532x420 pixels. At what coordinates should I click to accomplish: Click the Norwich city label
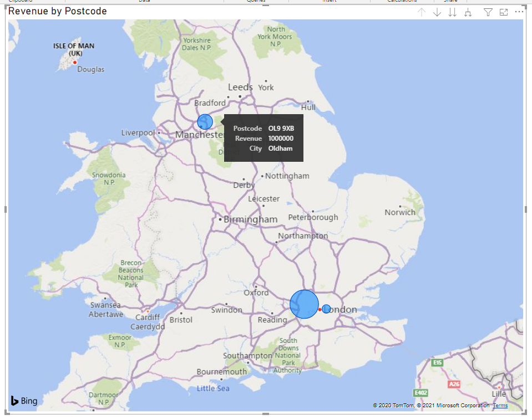coord(400,212)
